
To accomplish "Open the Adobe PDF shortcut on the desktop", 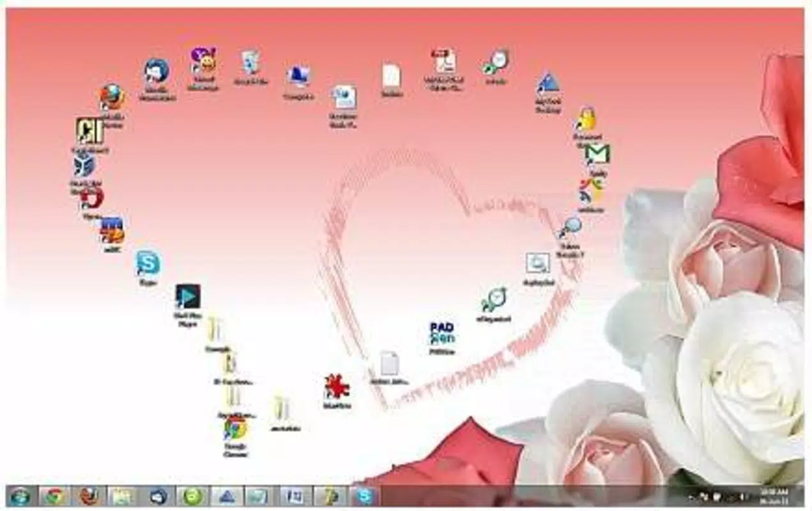I will coord(444,61).
